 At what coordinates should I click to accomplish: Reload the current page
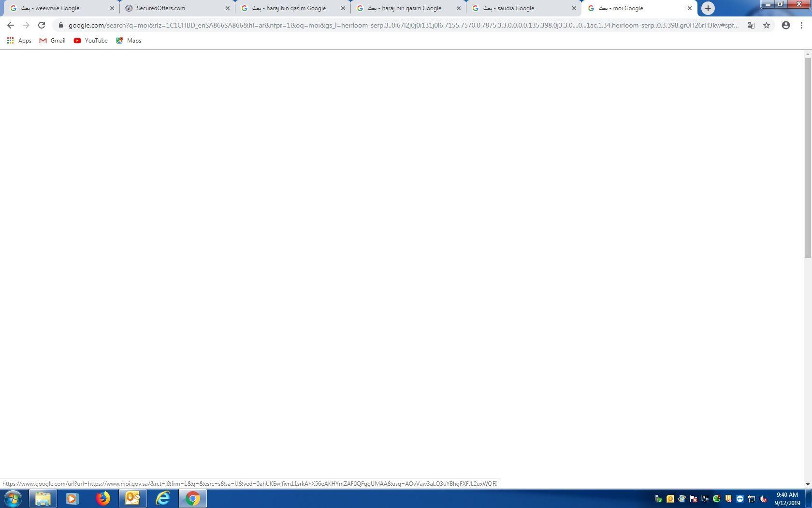tap(42, 25)
